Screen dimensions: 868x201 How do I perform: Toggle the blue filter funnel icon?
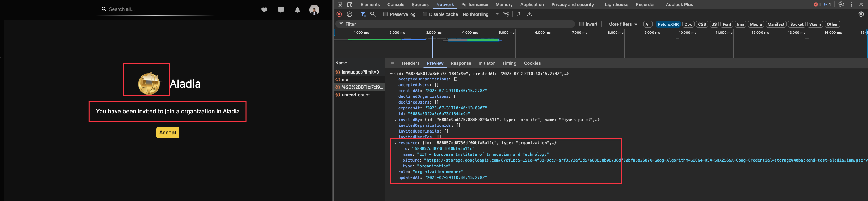pyautogui.click(x=363, y=14)
